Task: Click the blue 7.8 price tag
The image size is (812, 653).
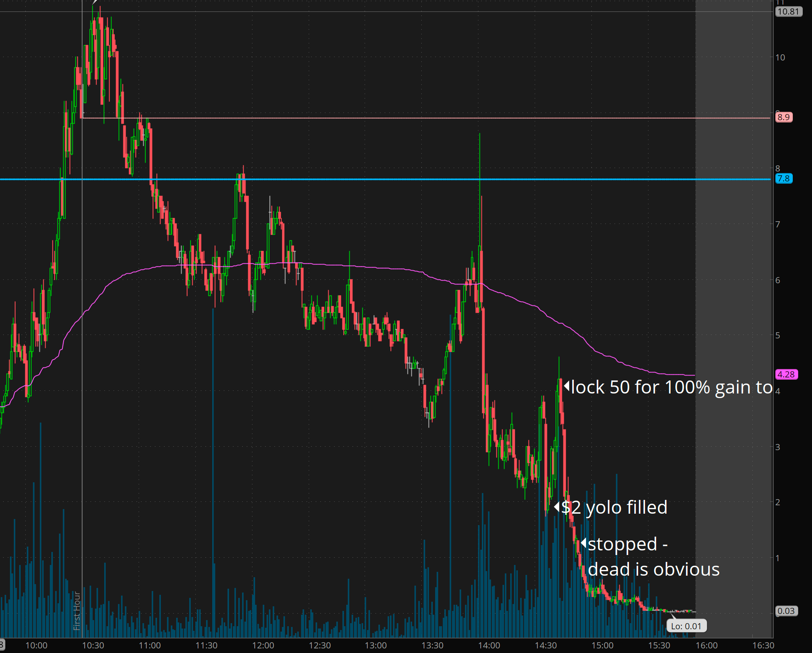Action: pos(784,178)
